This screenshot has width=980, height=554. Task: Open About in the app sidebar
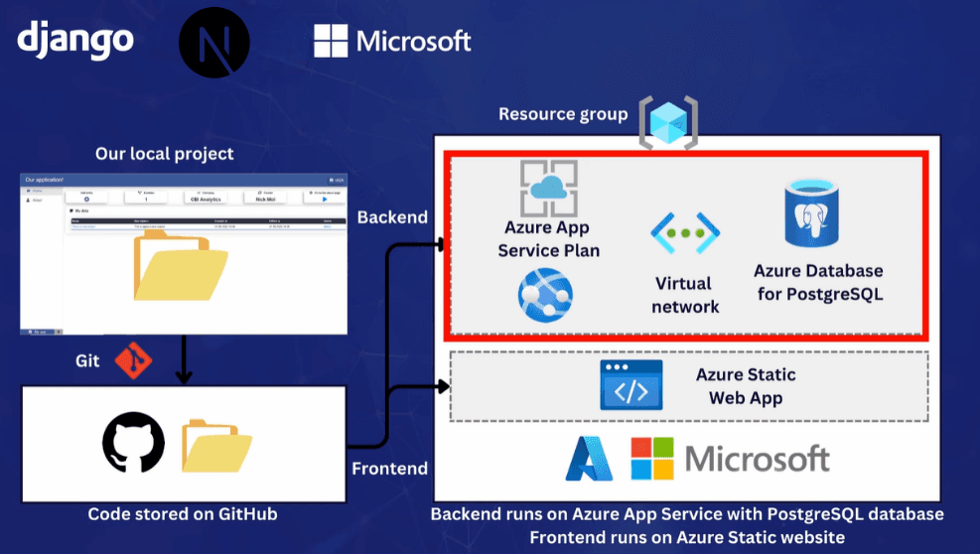[36, 199]
